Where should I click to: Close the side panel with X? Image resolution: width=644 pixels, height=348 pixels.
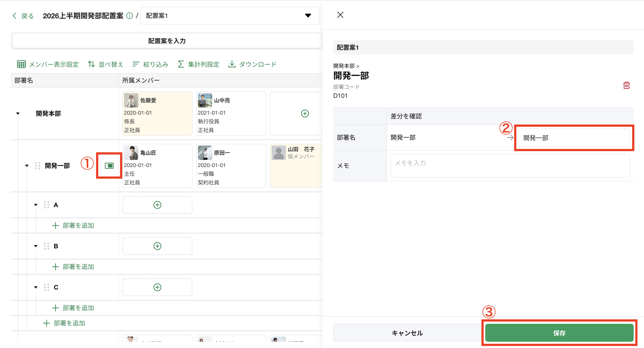point(340,15)
